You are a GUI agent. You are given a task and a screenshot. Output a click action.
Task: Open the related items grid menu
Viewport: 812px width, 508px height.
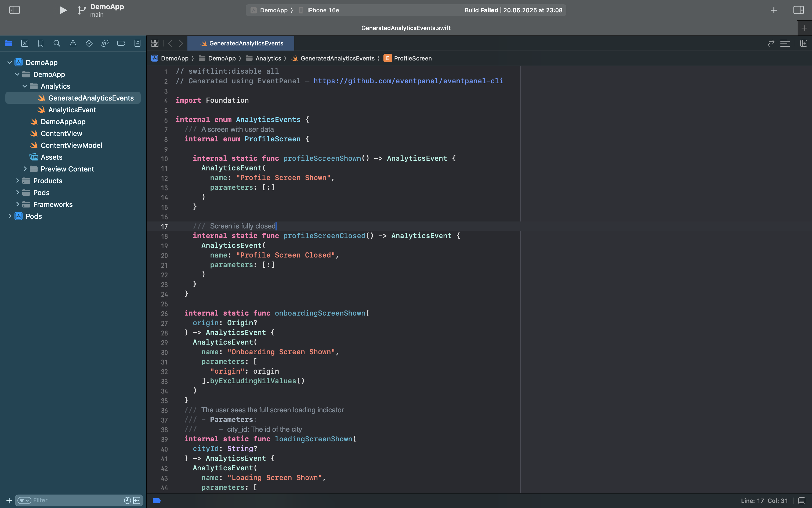(x=155, y=43)
